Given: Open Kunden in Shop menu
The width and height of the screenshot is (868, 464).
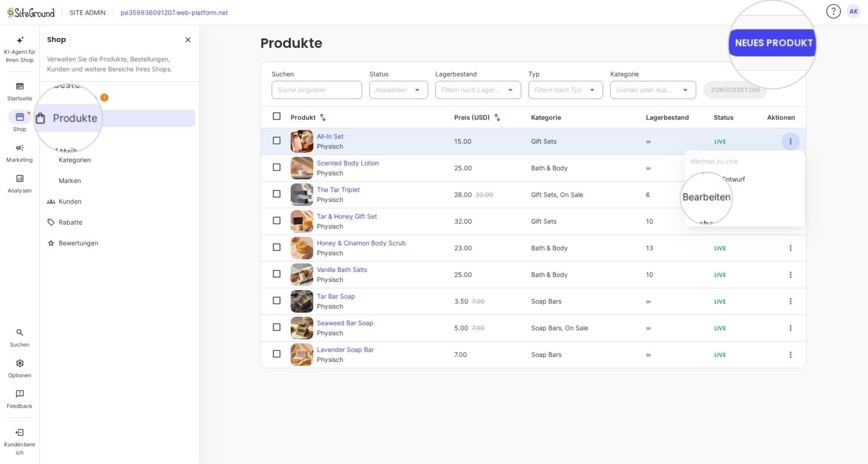Looking at the screenshot, I should click(70, 201).
